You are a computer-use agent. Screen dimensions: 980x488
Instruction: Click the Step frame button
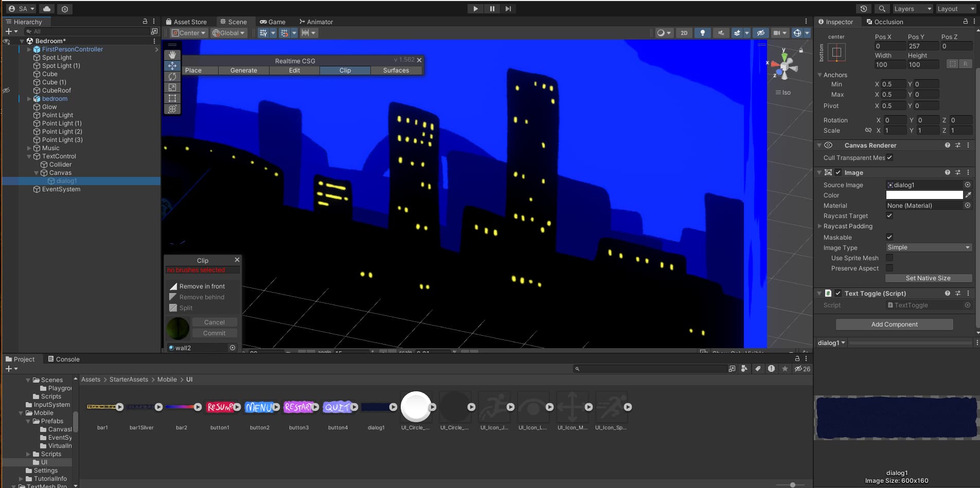tap(508, 9)
